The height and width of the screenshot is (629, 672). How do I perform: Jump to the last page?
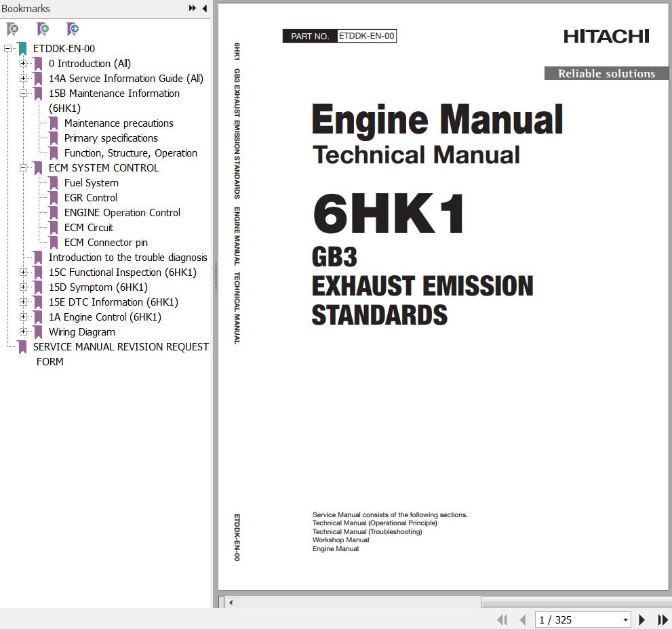[663, 620]
